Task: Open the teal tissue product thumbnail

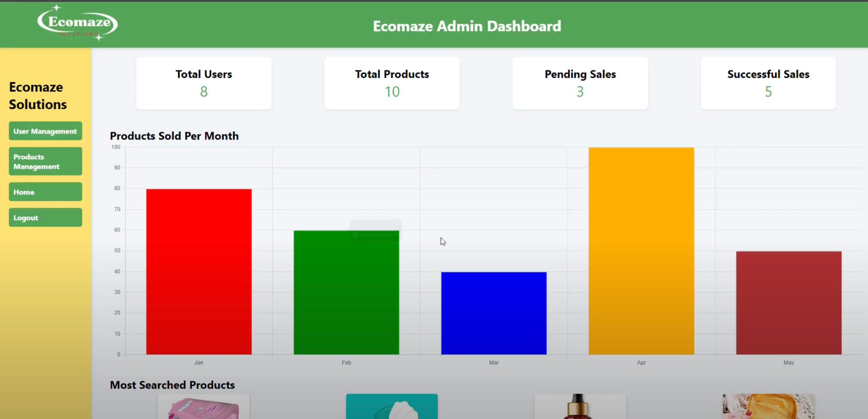Action: [392, 407]
